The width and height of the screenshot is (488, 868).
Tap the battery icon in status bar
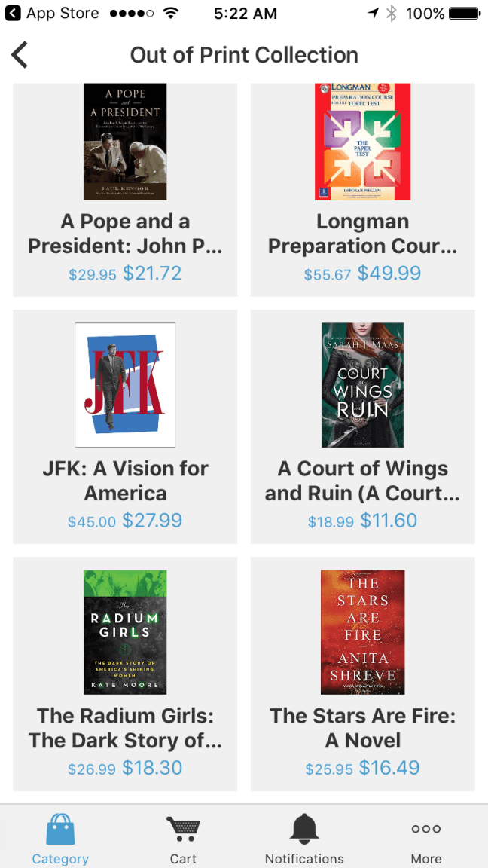pos(464,14)
